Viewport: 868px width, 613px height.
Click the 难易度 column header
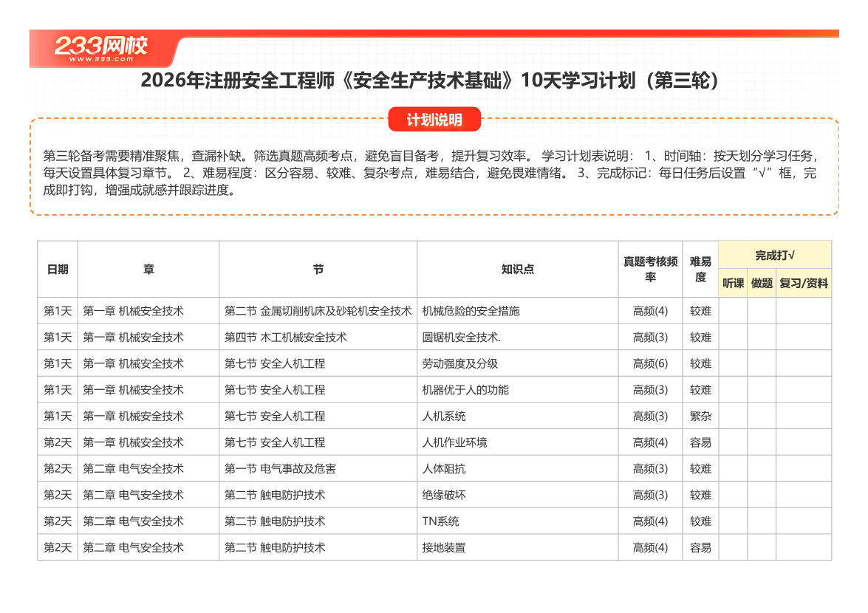(700, 270)
